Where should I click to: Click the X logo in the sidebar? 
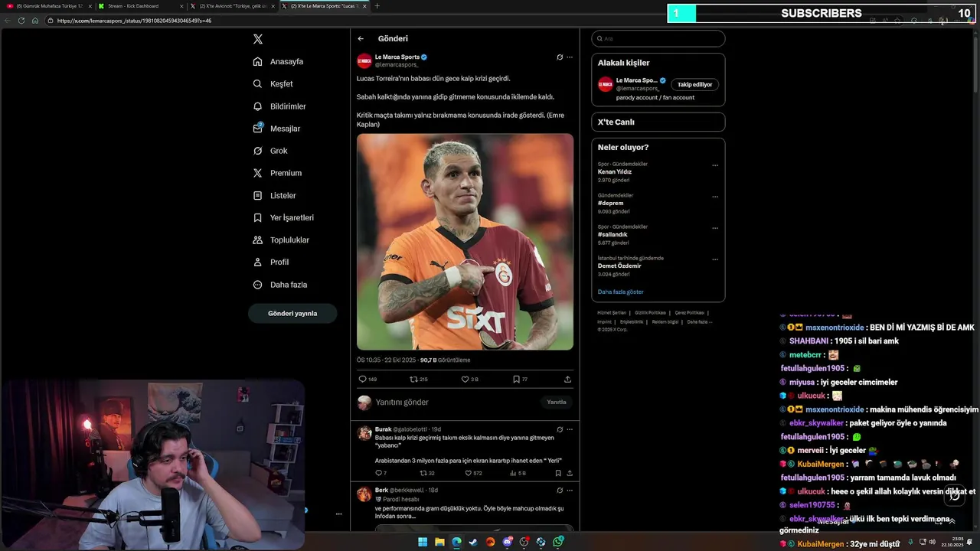coord(258,39)
